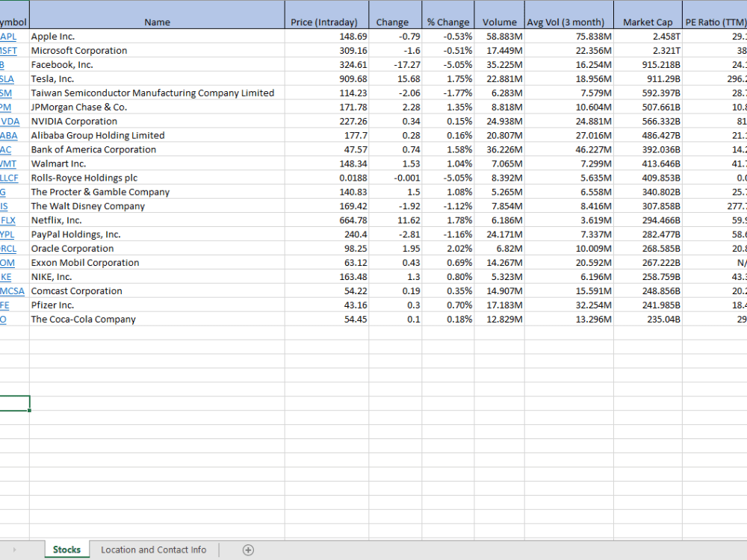Select Rolls-Royce price cell 0.0188
Image resolution: width=747 pixels, height=560 pixels.
click(327, 178)
